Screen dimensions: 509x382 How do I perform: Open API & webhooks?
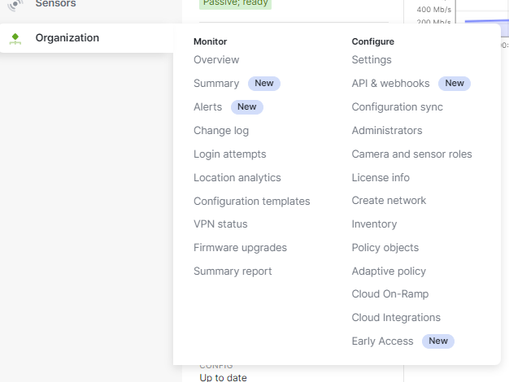point(390,83)
